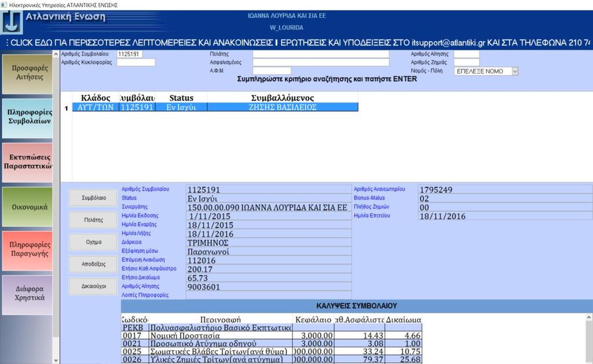
Task: Click the Συμβαλλόμενος column header
Action: click(x=283, y=98)
